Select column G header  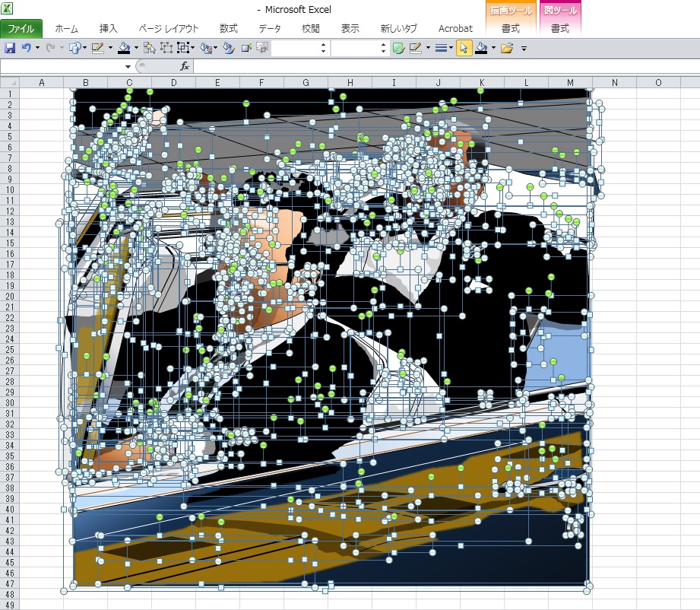[x=306, y=83]
